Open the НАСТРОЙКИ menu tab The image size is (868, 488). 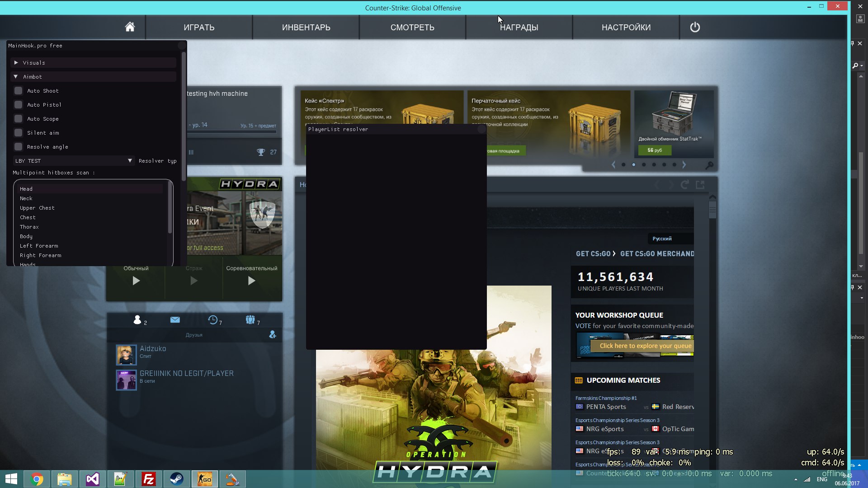click(626, 28)
